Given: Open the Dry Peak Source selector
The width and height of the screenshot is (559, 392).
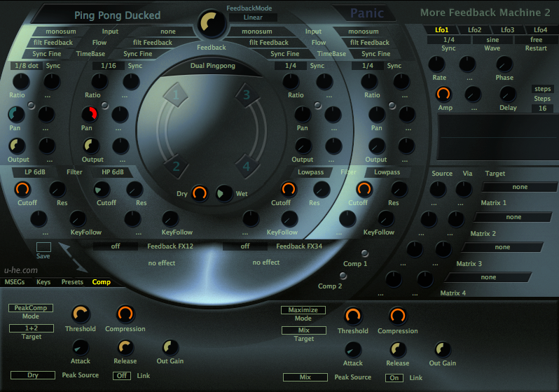Looking at the screenshot, I should coord(33,375).
